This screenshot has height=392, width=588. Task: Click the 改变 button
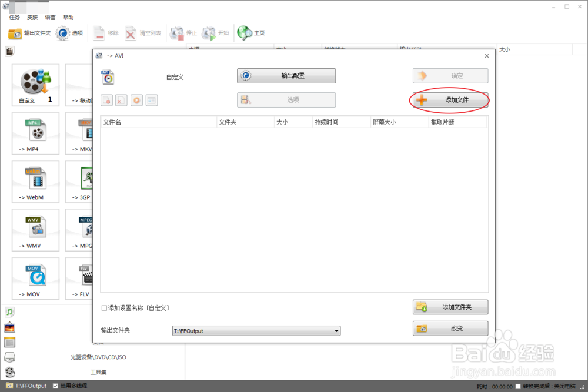click(450, 329)
